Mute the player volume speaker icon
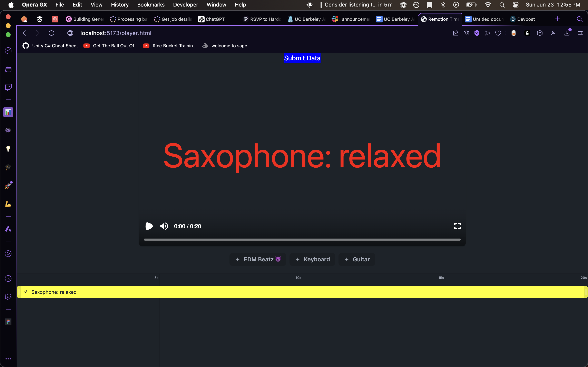This screenshot has width=588, height=367. tap(164, 226)
